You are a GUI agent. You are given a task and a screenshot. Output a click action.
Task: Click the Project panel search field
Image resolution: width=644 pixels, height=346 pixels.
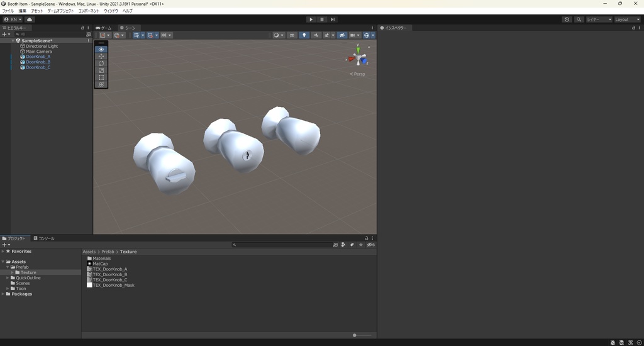pos(282,245)
